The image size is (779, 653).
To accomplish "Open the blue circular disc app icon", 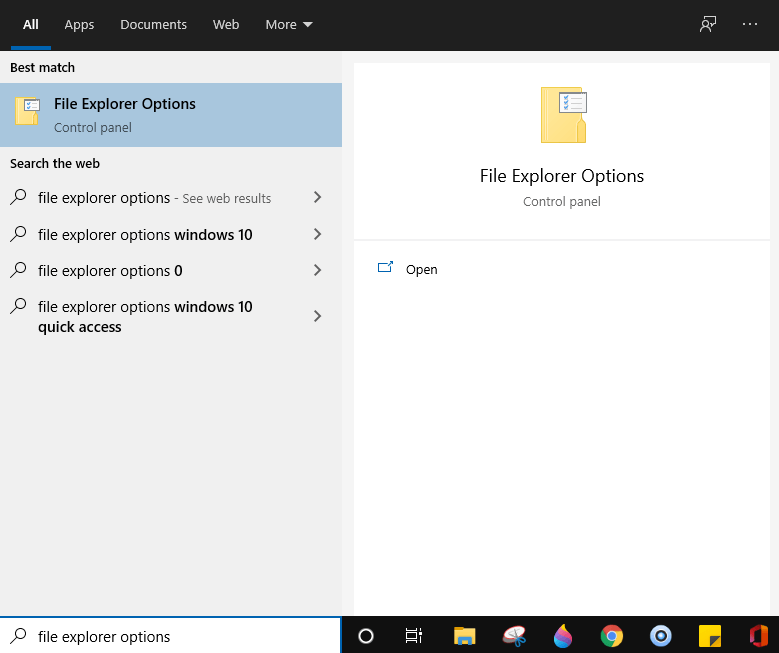I will click(x=661, y=636).
